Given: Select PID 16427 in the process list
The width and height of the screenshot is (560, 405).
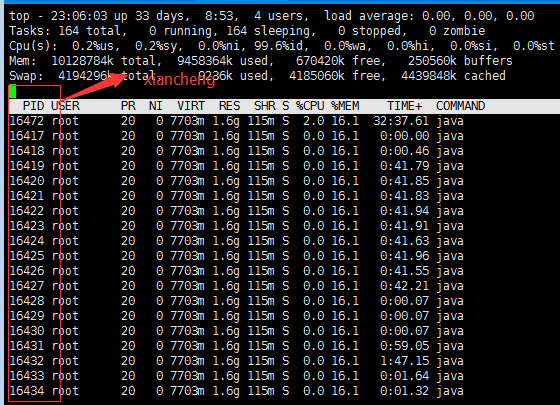Looking at the screenshot, I should pyautogui.click(x=27, y=286).
